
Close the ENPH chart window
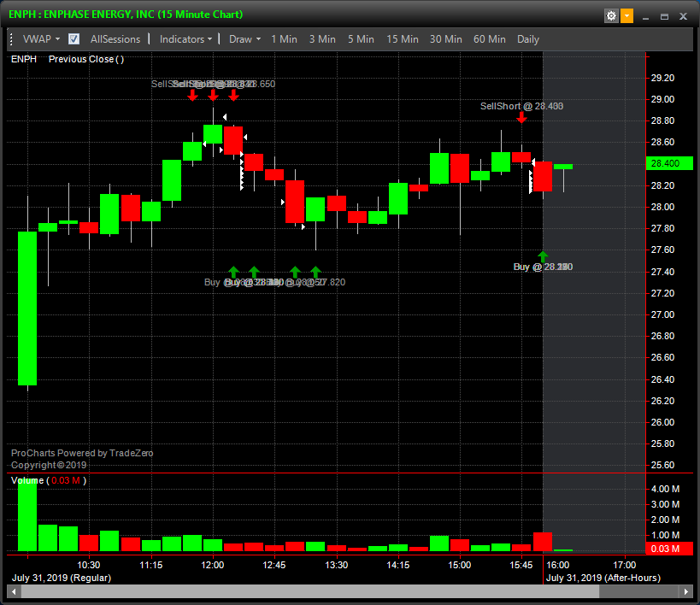pyautogui.click(x=683, y=16)
